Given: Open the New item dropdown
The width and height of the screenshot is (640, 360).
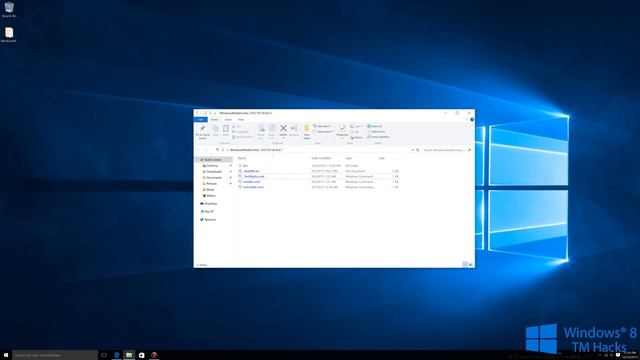Looking at the screenshot, I should coord(322,126).
